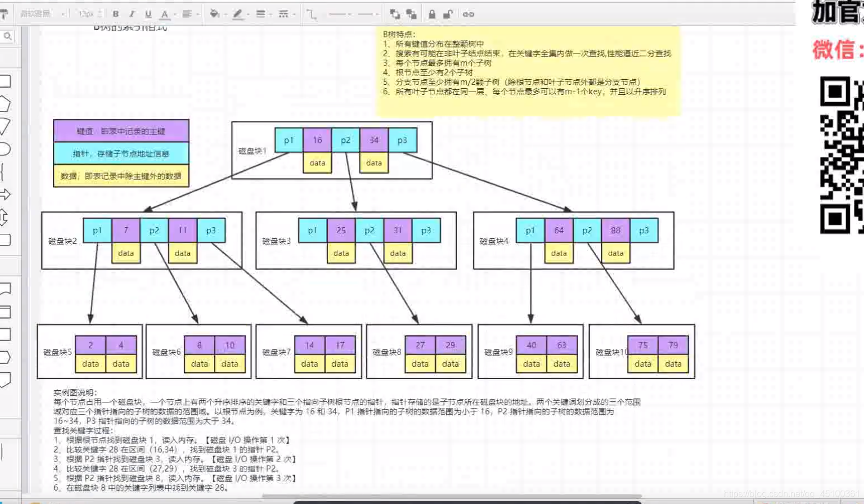Click key cell "31" in disk block 3
Screen dimensions: 864x504
pos(398,230)
